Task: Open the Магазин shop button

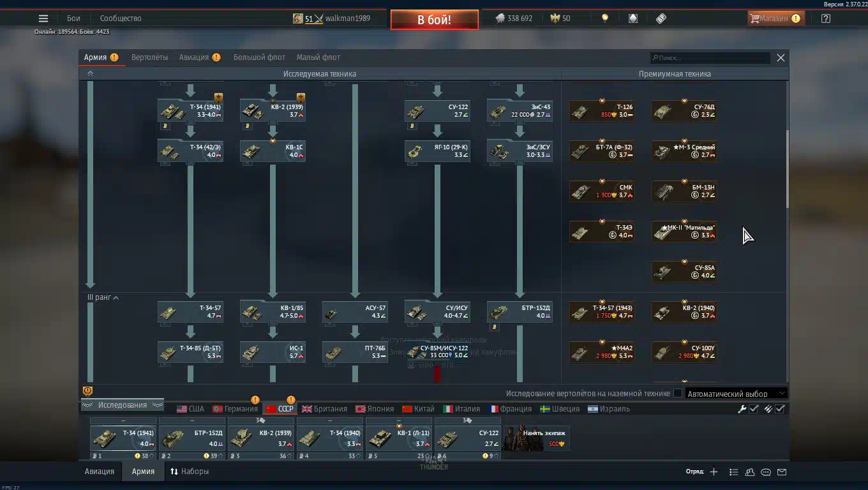Action: tap(775, 19)
